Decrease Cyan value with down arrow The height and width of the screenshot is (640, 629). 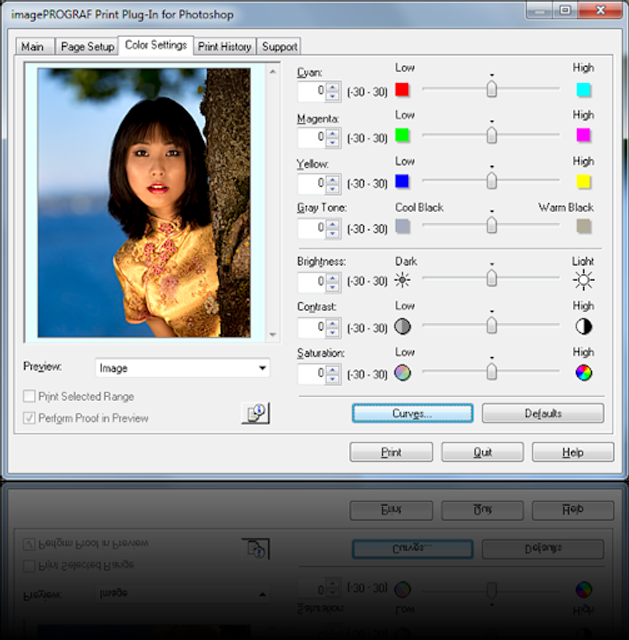[x=333, y=96]
